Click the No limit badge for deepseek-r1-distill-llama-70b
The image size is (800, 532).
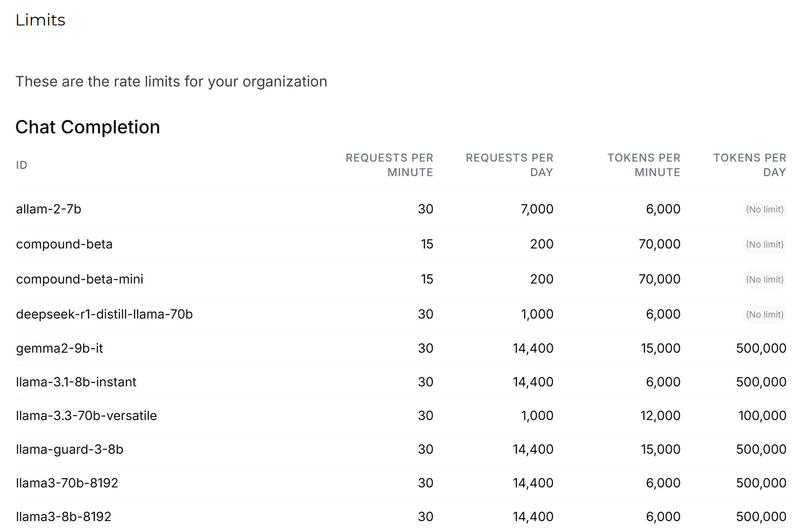pos(765,314)
